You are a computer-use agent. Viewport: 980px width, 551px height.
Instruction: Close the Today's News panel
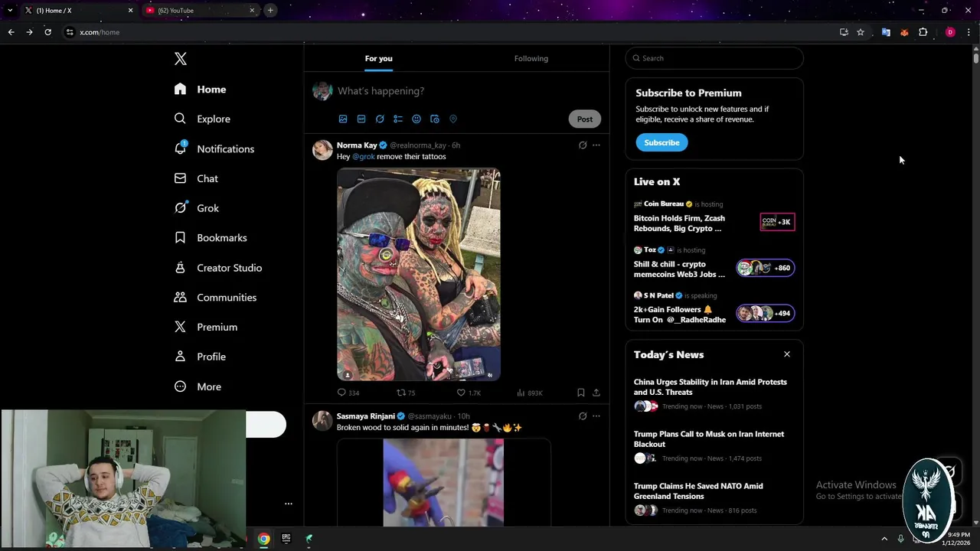(786, 354)
